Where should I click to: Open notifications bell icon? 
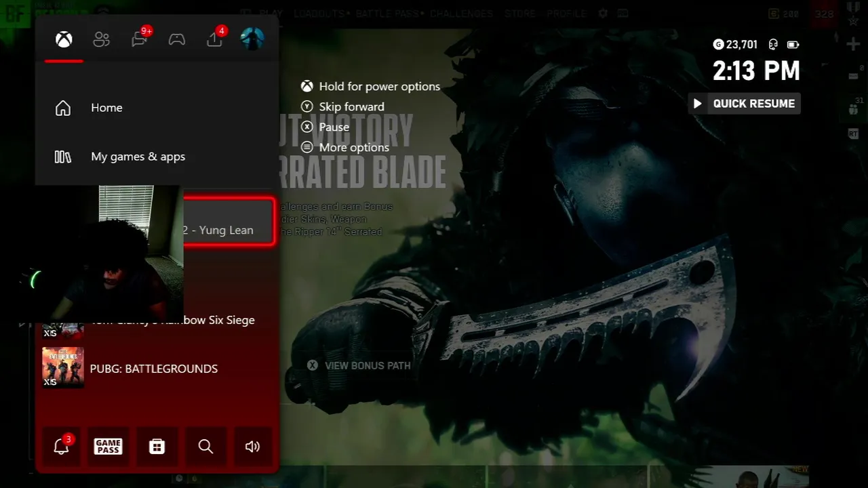point(61,446)
